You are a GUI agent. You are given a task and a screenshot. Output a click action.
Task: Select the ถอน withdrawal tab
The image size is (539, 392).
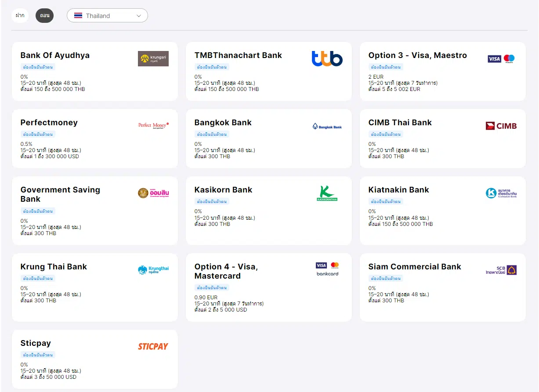[x=44, y=15]
